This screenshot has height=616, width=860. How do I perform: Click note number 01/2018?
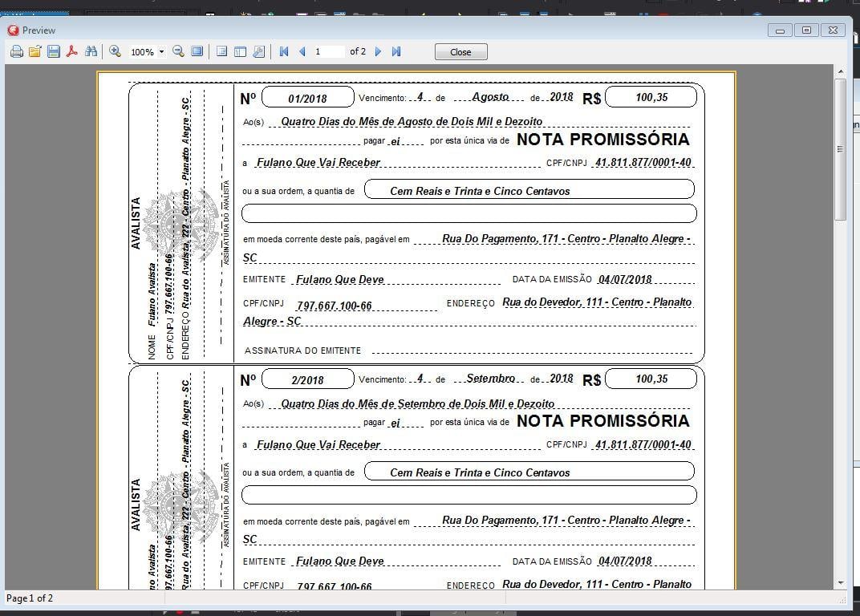tap(308, 98)
